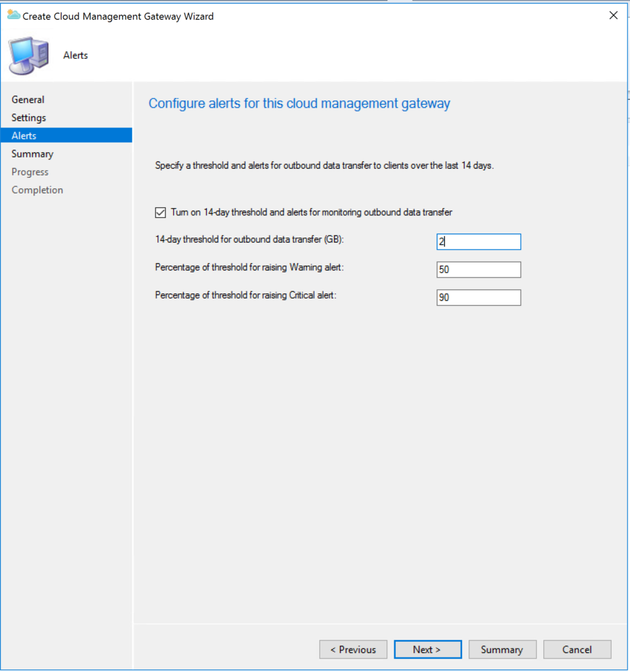Click the cloud icon in the title bar
The height and width of the screenshot is (672, 630).
13,14
